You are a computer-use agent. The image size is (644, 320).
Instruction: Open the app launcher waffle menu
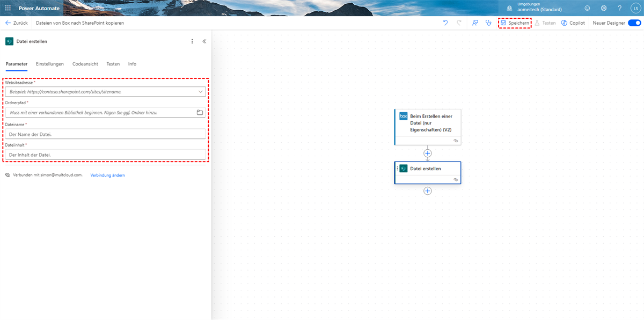(x=8, y=8)
